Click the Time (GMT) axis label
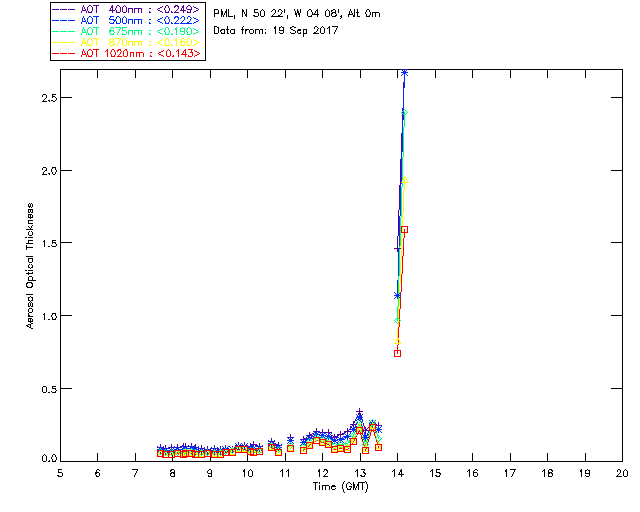The image size is (640, 512). tap(340, 487)
